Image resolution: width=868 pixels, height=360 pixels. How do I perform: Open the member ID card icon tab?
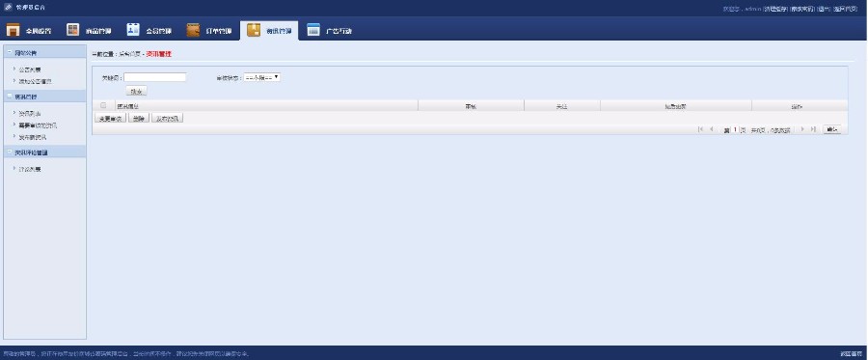click(x=133, y=30)
